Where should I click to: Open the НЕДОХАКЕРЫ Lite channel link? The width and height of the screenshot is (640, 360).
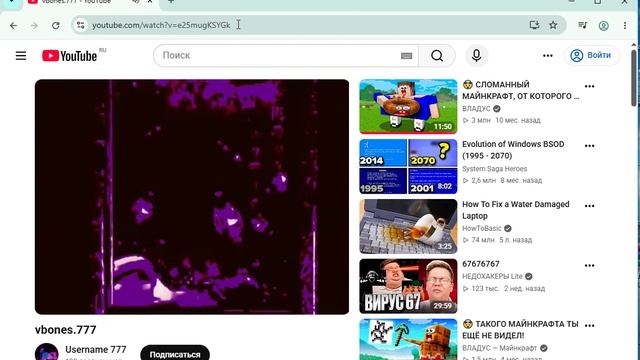492,276
